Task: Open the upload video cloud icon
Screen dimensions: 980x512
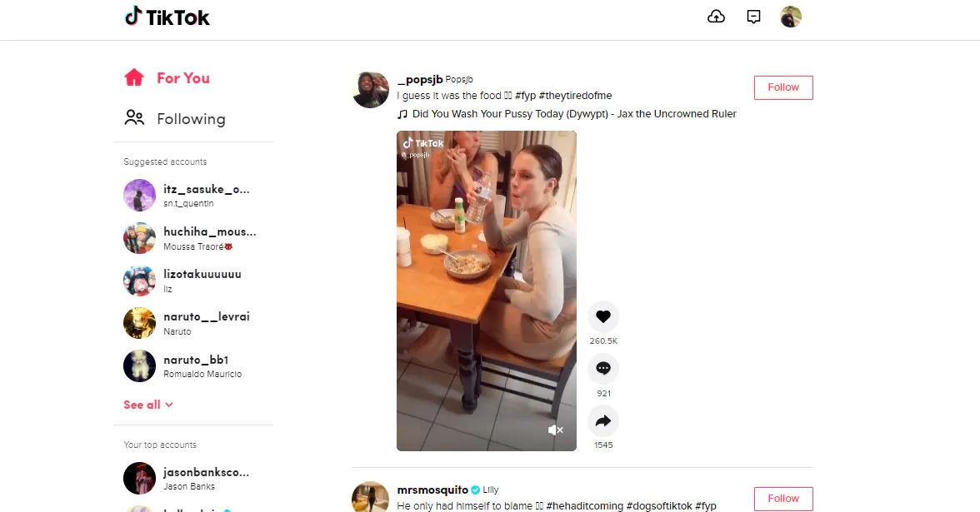Action: tap(717, 17)
